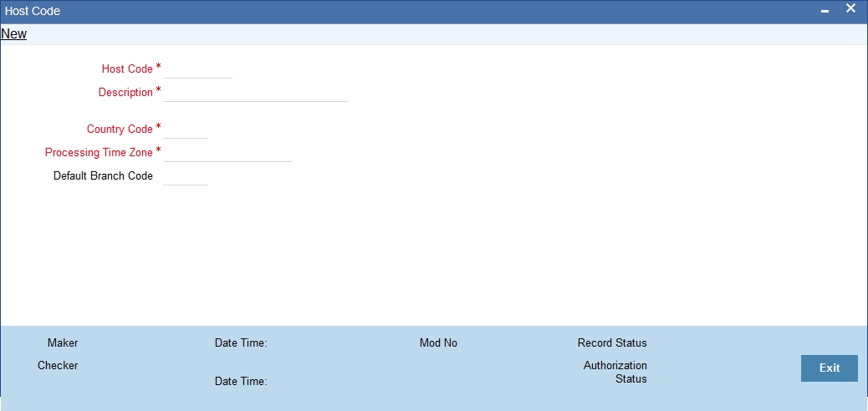
Task: Click the Host Code input field
Action: pyautogui.click(x=197, y=69)
